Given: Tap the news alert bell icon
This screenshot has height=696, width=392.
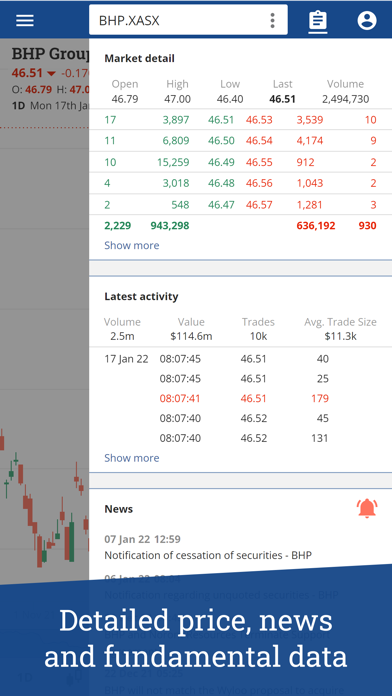Looking at the screenshot, I should click(367, 508).
